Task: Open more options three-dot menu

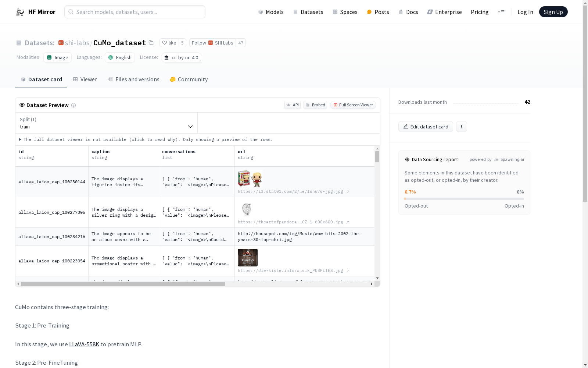Action: tap(462, 127)
